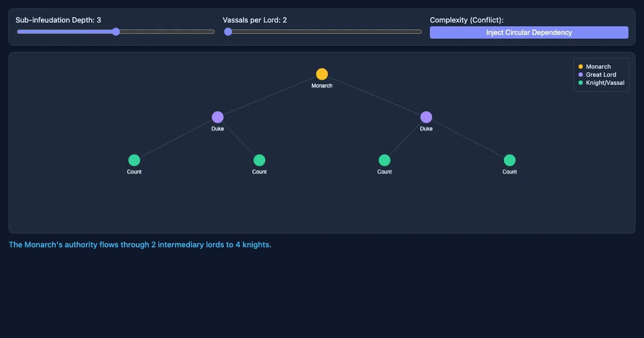Click the "Knight/Vassal" legend text
The height and width of the screenshot is (338, 644).
(x=605, y=83)
